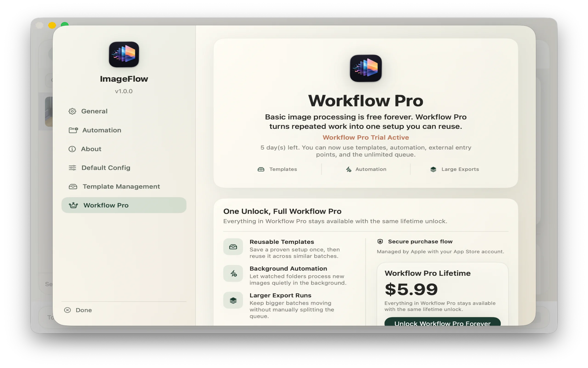
Task: Click the 'Workflow Pro Trial Active' text
Action: coord(366,138)
